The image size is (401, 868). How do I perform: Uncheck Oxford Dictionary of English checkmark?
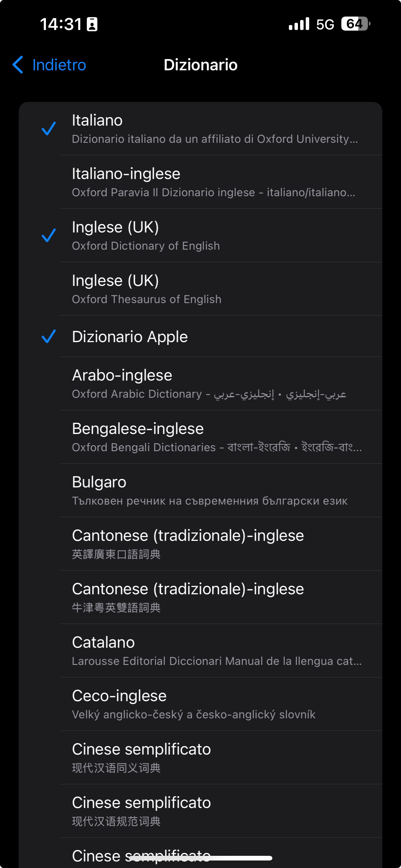[x=48, y=235]
